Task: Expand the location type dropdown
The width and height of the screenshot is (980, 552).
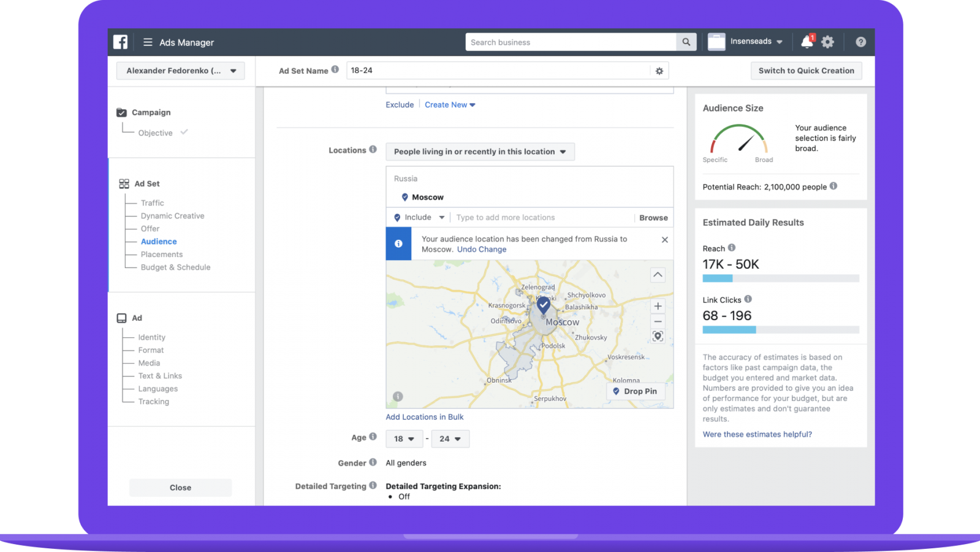Action: pyautogui.click(x=480, y=152)
